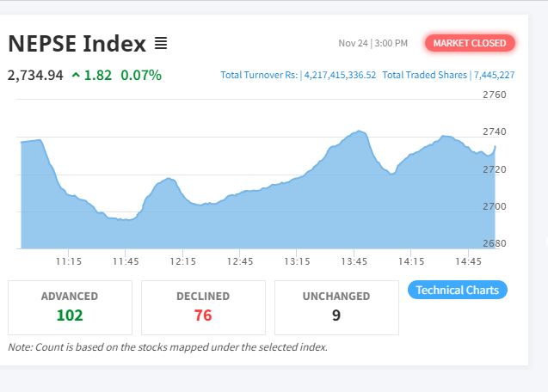Screen dimensions: 548x392
Task: Click the index value 2,734.94
Action: (x=35, y=75)
